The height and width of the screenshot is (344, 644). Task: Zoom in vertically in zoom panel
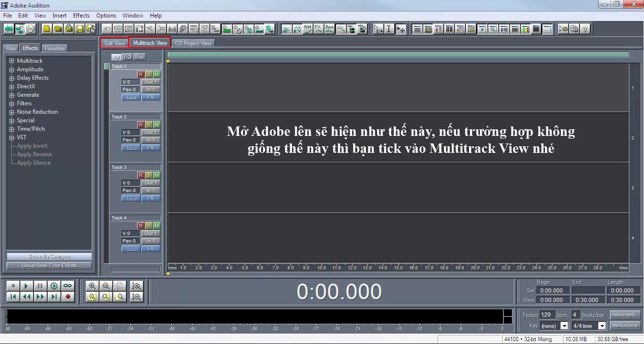pyautogui.click(x=137, y=286)
